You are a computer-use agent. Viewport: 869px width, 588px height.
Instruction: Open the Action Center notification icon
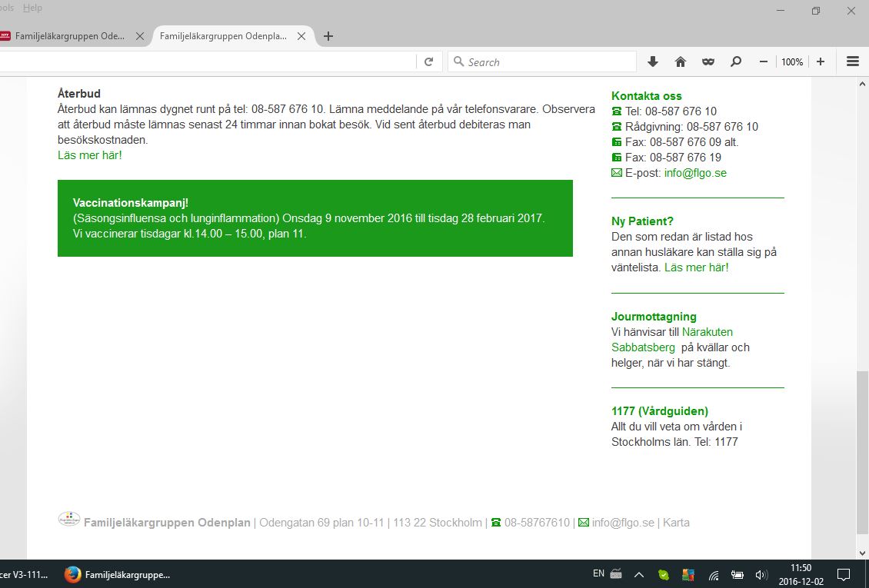coord(844,575)
